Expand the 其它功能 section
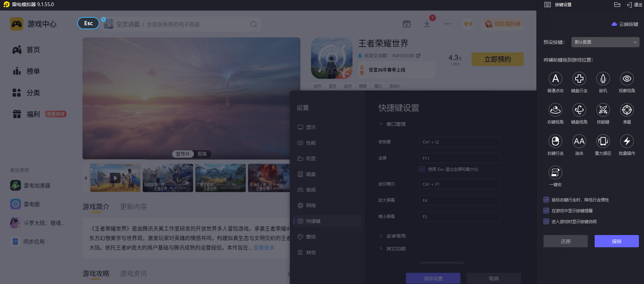This screenshot has height=284, width=644. click(x=392, y=249)
